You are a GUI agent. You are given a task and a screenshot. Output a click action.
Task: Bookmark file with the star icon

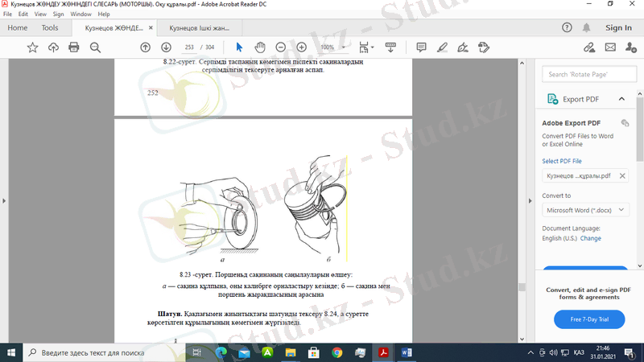coord(32,47)
